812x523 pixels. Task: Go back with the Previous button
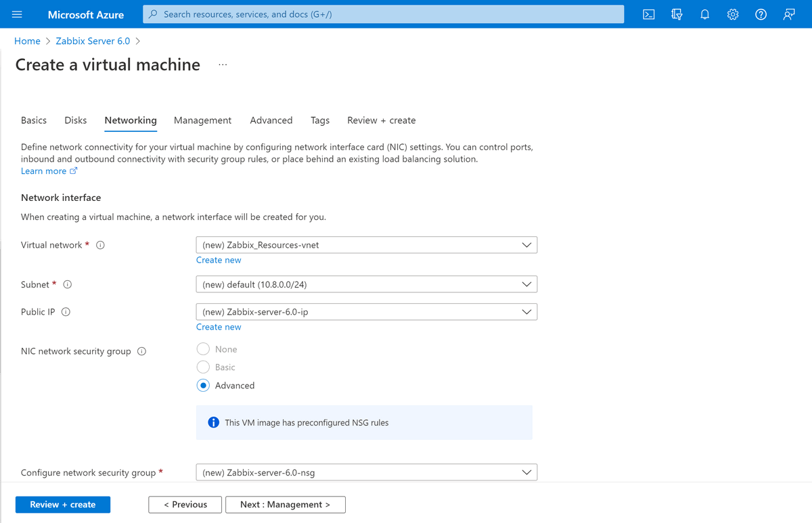pyautogui.click(x=185, y=505)
